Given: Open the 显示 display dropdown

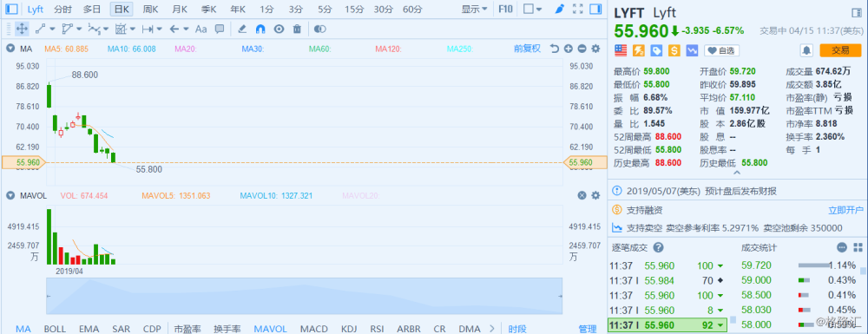Looking at the screenshot, I should click(475, 9).
